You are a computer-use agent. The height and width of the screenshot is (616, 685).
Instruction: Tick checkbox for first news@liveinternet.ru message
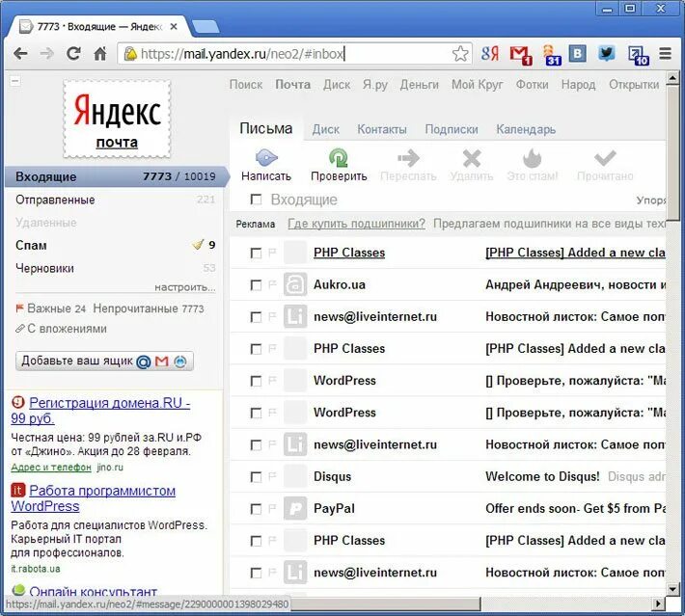tap(256, 317)
